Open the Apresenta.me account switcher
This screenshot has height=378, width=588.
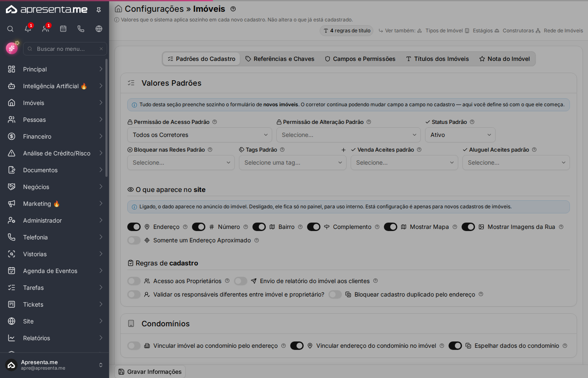(55, 365)
